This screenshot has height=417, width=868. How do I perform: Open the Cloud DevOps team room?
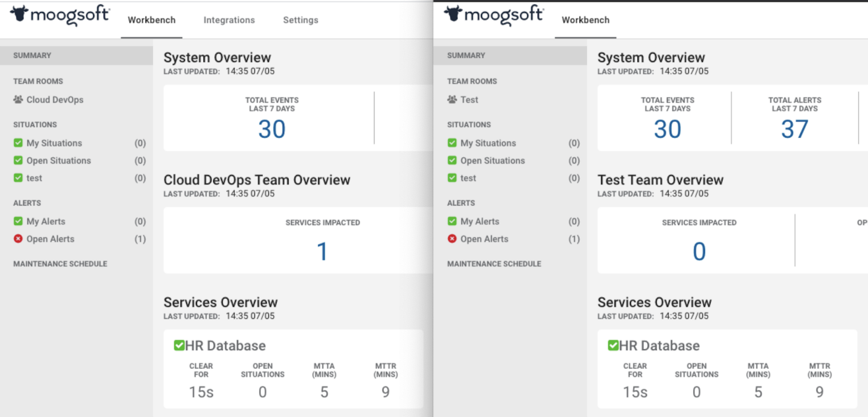click(x=55, y=100)
